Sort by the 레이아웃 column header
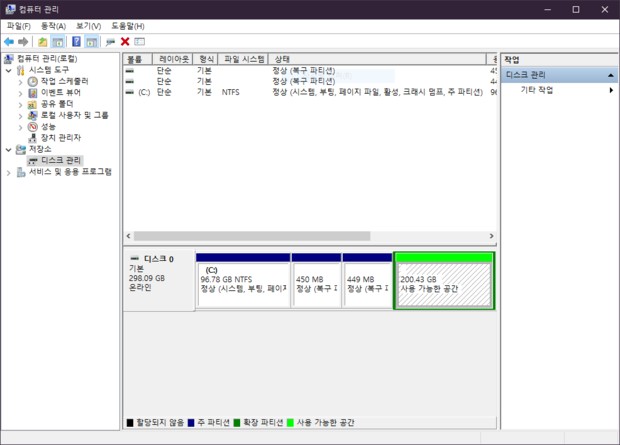The image size is (620, 445). point(172,59)
